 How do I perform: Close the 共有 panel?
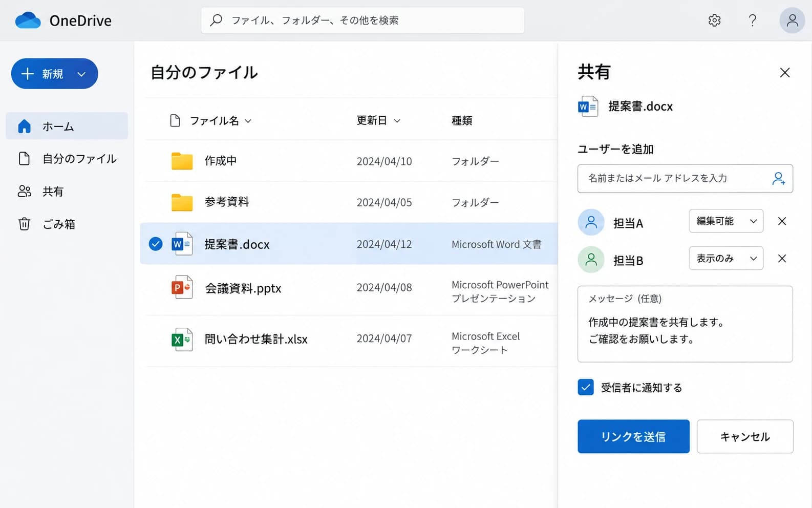784,73
